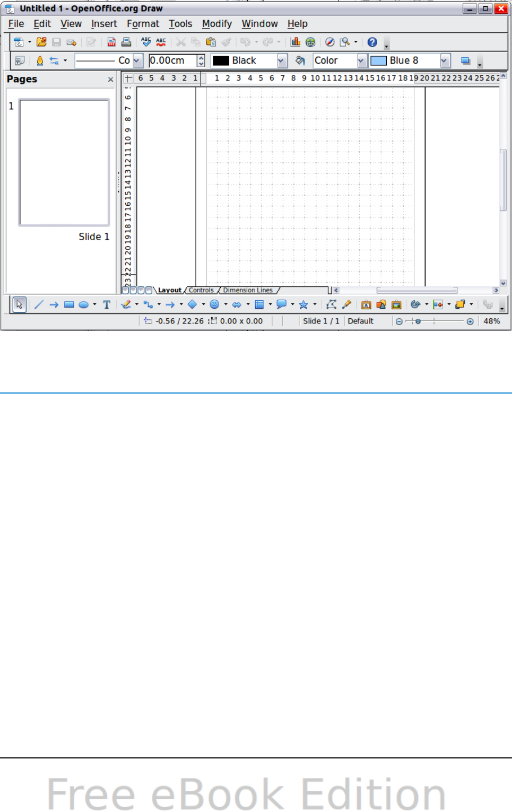
Task: Select the Symbol Shapes smiley tool
Action: (x=215, y=304)
